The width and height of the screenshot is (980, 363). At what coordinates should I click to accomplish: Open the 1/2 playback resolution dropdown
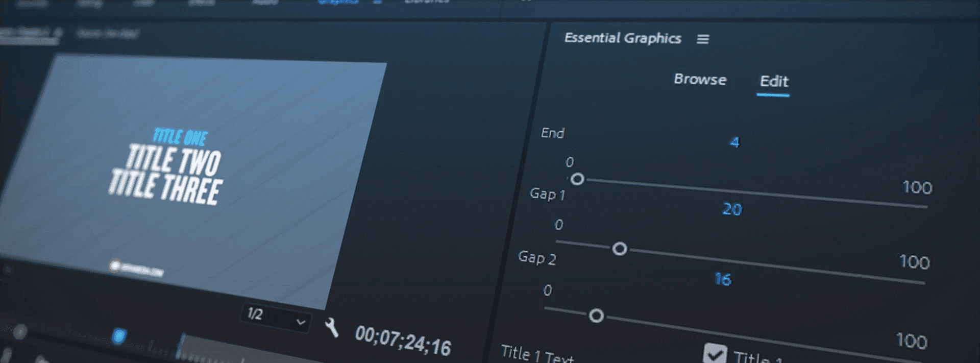276,318
